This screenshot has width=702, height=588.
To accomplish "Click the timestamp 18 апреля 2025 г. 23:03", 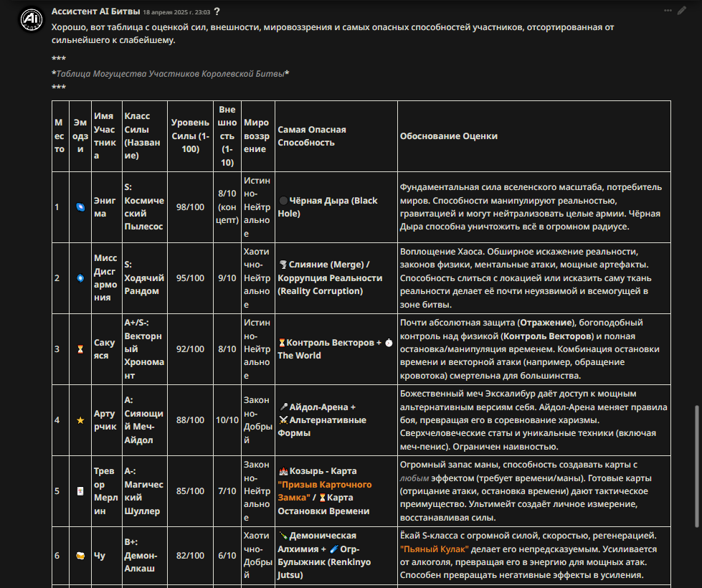I will [x=176, y=12].
